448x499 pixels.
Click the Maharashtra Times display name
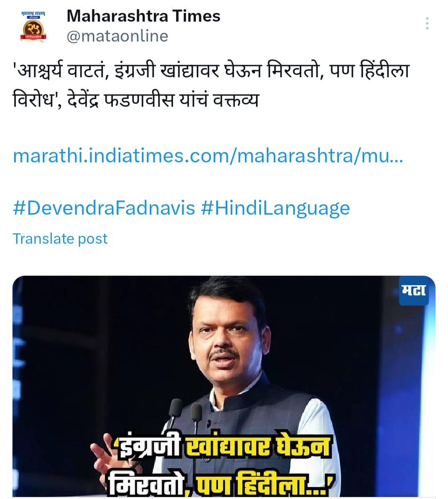(143, 16)
